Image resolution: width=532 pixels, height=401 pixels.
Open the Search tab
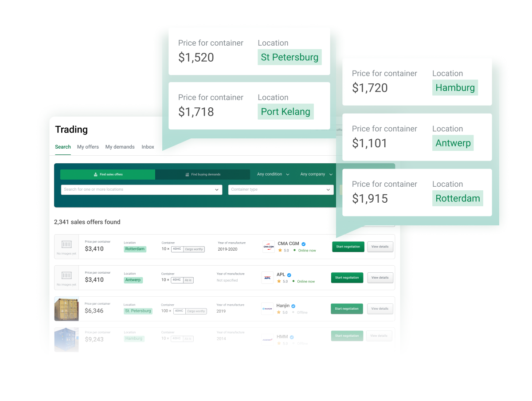click(x=63, y=147)
